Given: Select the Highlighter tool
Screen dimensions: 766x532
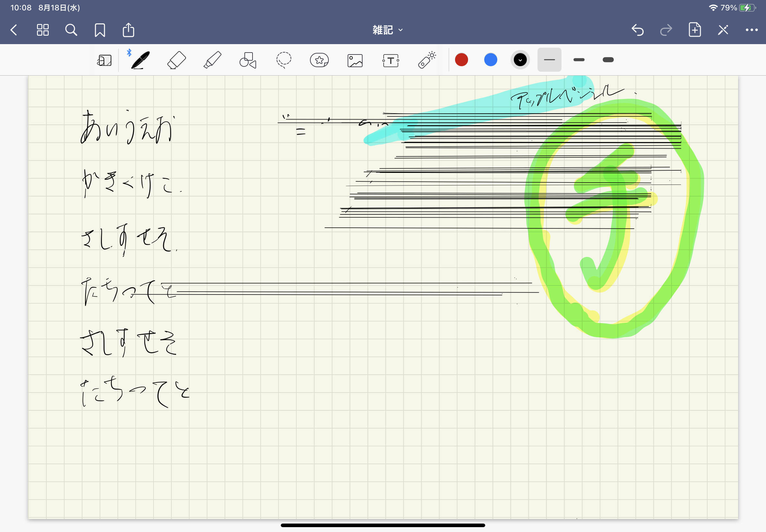Looking at the screenshot, I should 212,60.
